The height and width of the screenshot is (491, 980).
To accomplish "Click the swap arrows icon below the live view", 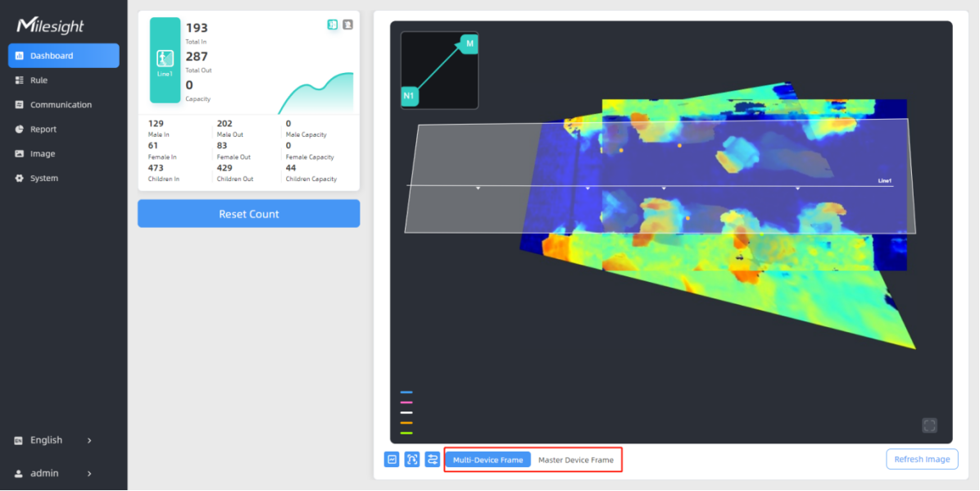I will pyautogui.click(x=433, y=460).
